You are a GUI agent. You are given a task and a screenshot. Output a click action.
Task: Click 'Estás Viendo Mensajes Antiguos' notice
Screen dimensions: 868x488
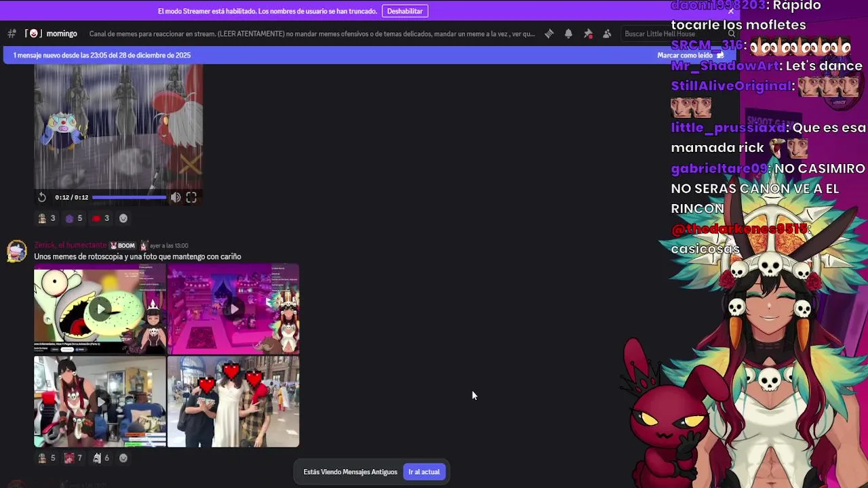350,472
